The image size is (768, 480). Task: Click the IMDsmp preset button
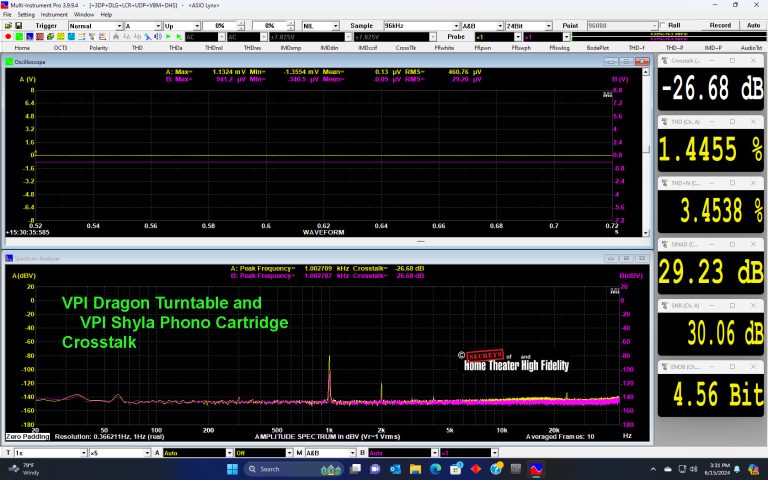tap(291, 47)
